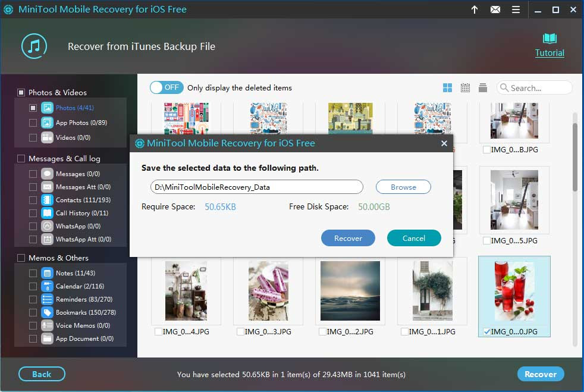Click the Notes category icon
The image size is (584, 392).
47,273
